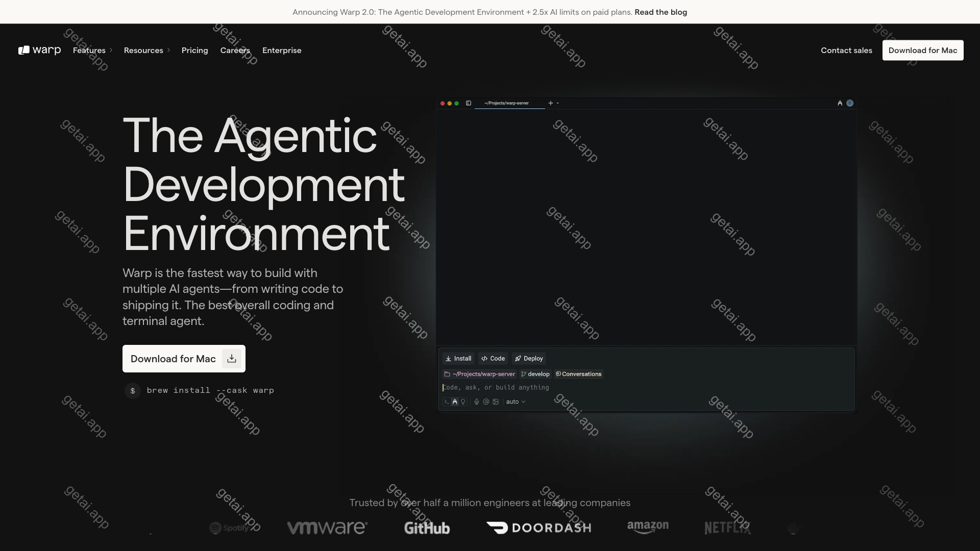Open the Pricing page
The height and width of the screenshot is (551, 980).
(x=195, y=50)
